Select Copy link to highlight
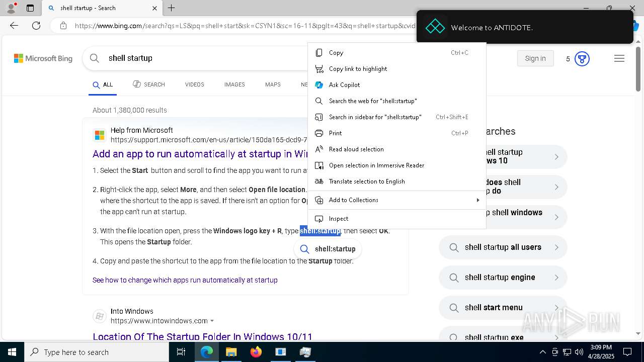Image resolution: width=644 pixels, height=362 pixels. [396, 69]
